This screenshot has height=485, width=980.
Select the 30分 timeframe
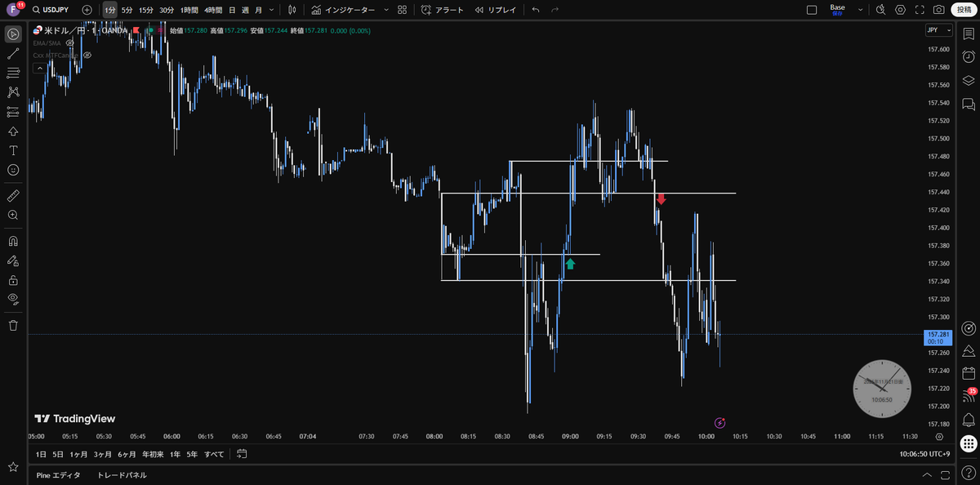167,10
